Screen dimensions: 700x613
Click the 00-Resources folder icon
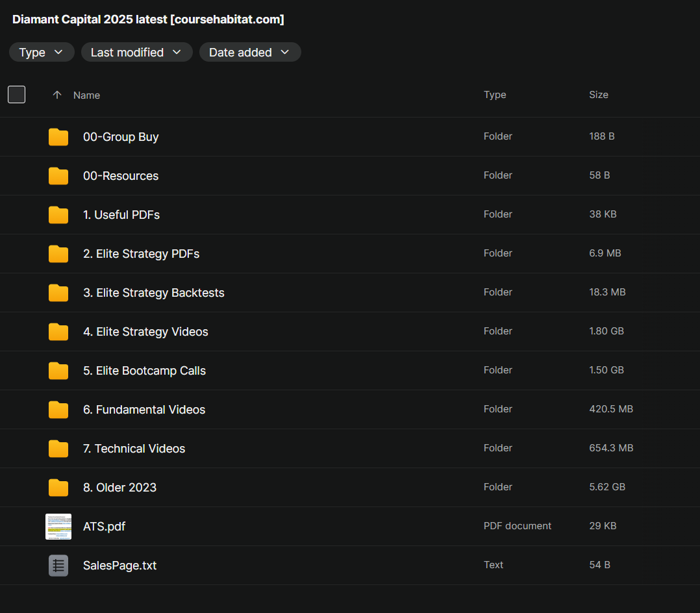click(x=58, y=176)
